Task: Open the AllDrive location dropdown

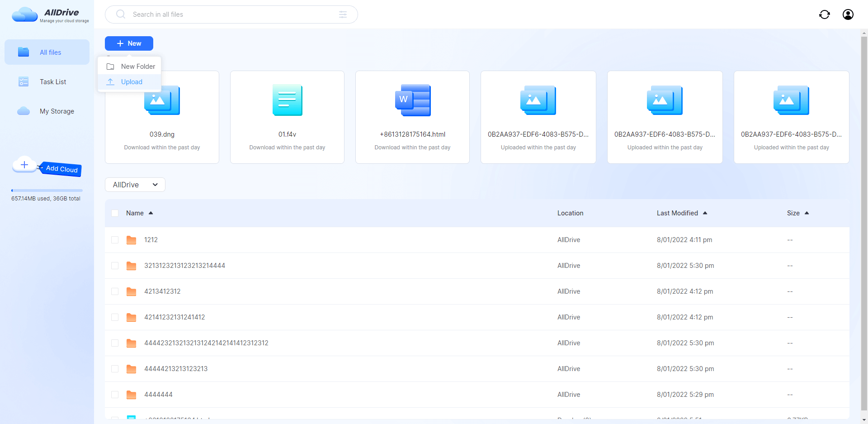Action: (x=135, y=185)
